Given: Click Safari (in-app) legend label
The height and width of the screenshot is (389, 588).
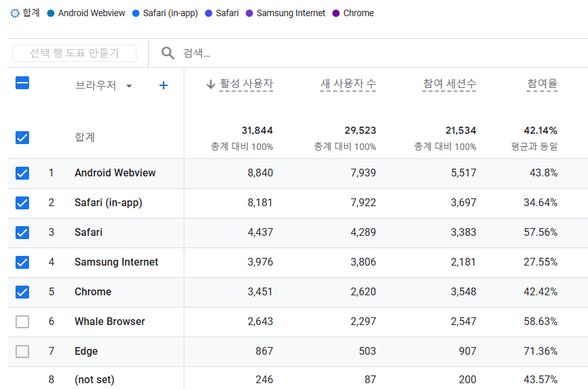Looking at the screenshot, I should (170, 13).
